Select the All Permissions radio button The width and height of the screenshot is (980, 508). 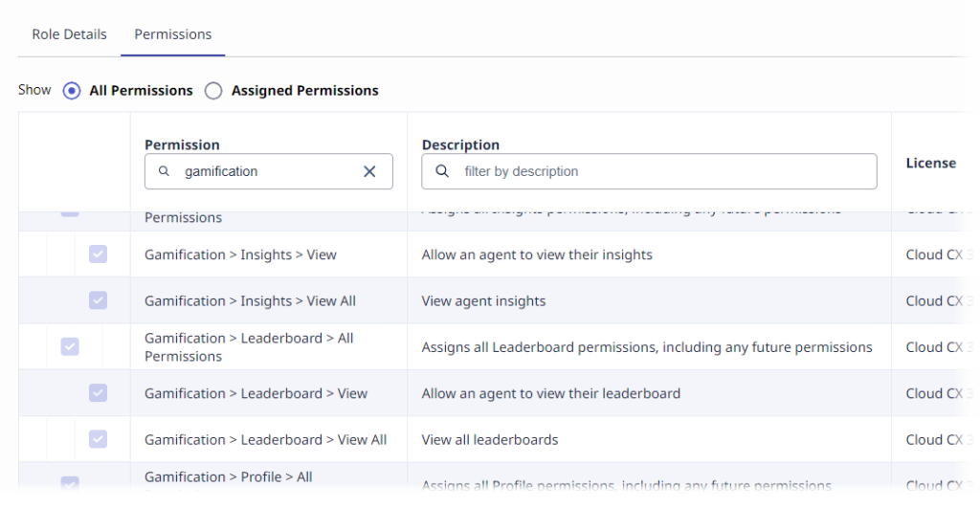tap(72, 91)
